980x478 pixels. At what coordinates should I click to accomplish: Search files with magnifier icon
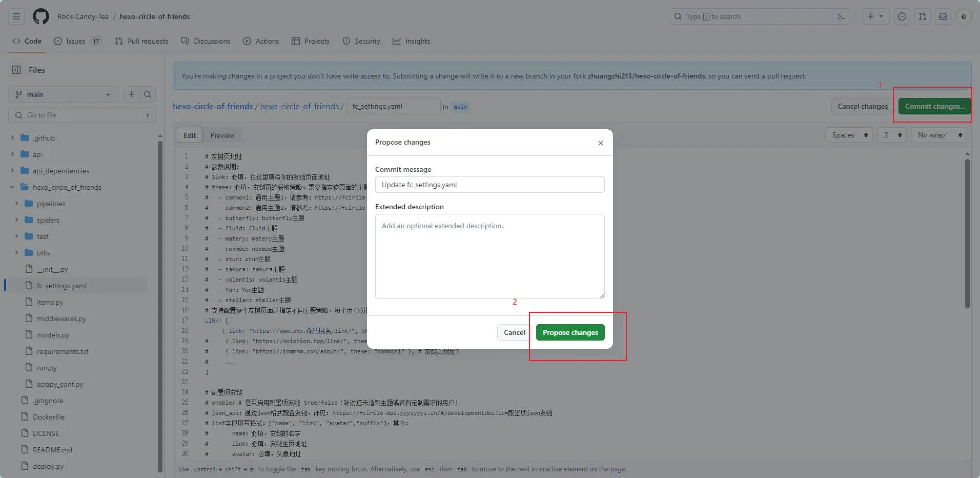[x=148, y=94]
